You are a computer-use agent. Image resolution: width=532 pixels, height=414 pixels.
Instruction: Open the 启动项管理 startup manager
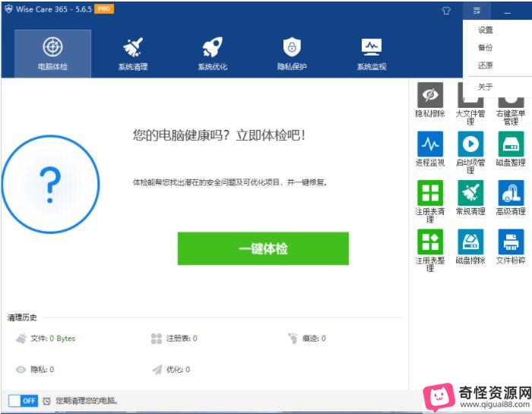[470, 144]
